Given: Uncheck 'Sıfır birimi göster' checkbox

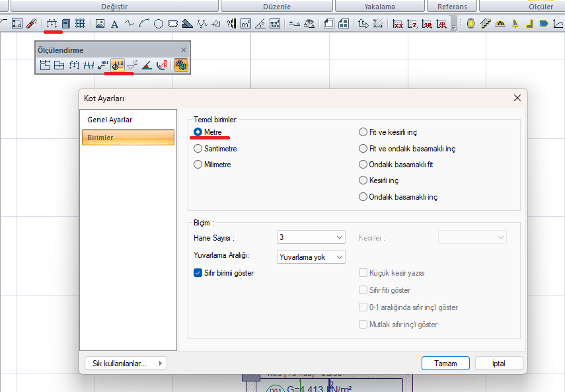Looking at the screenshot, I should pos(198,273).
